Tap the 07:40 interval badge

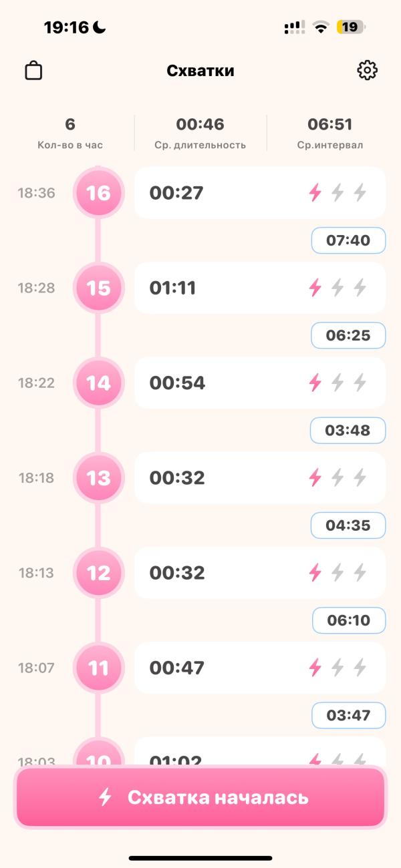(348, 240)
